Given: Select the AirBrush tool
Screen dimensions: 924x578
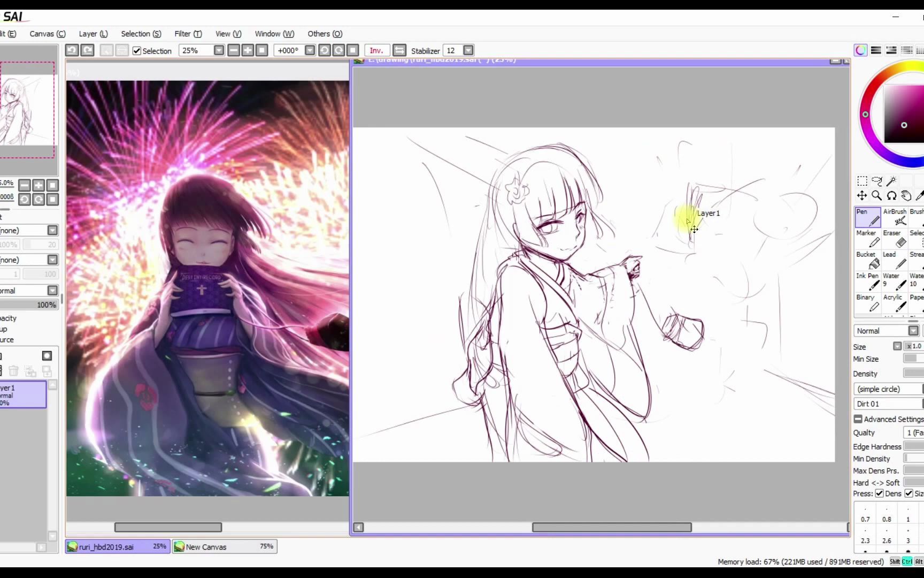Looking at the screenshot, I should click(x=895, y=217).
